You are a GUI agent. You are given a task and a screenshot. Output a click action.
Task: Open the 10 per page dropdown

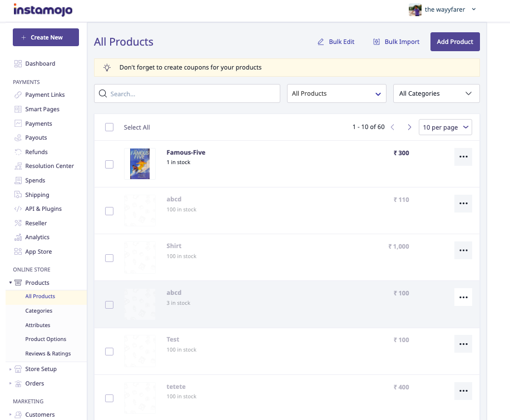445,127
